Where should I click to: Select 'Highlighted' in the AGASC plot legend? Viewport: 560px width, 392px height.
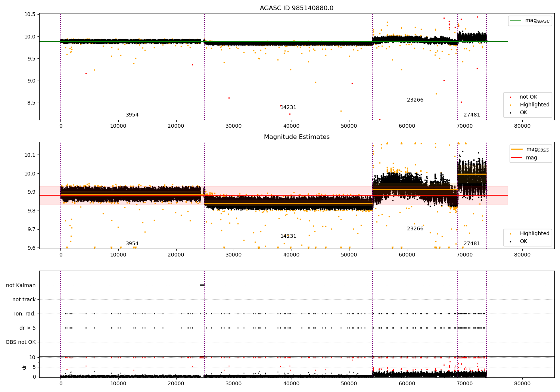point(535,105)
